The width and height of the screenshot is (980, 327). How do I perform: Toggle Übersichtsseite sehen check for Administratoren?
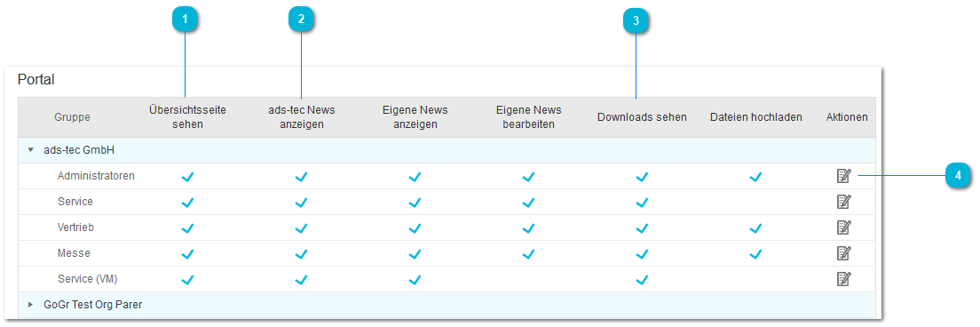[x=187, y=177]
